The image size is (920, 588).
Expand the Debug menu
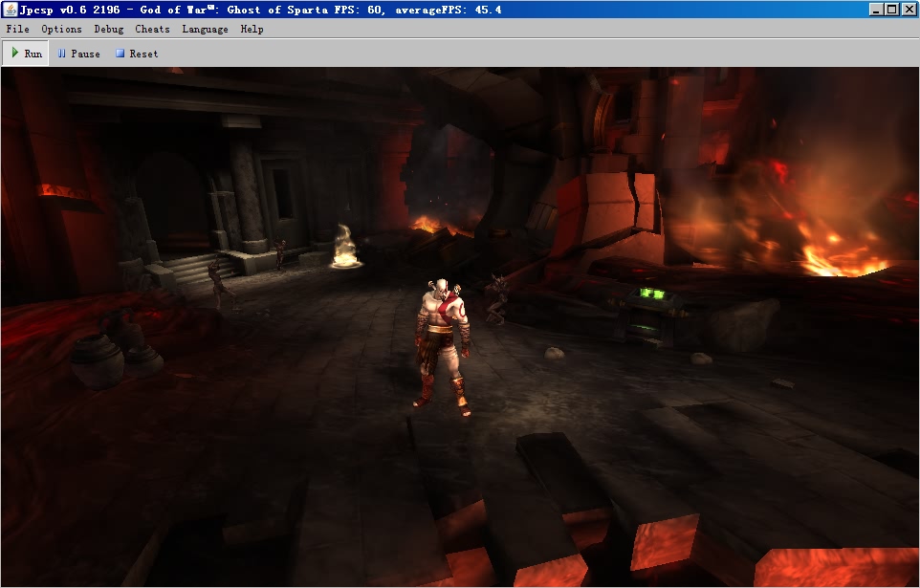point(108,29)
